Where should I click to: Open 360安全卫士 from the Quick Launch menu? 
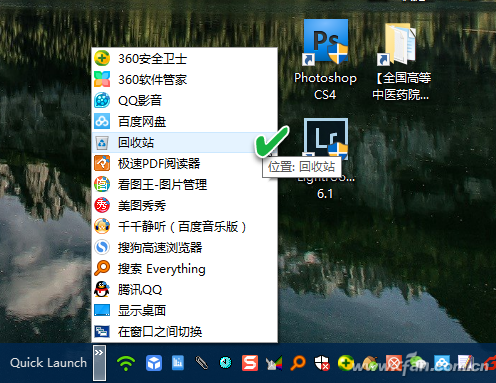pos(184,59)
